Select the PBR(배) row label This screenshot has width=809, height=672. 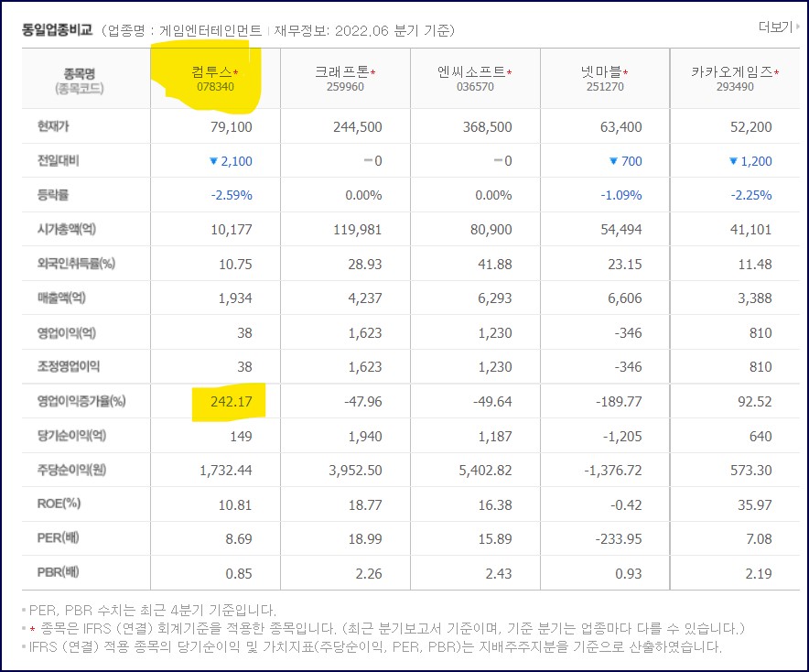pos(58,572)
